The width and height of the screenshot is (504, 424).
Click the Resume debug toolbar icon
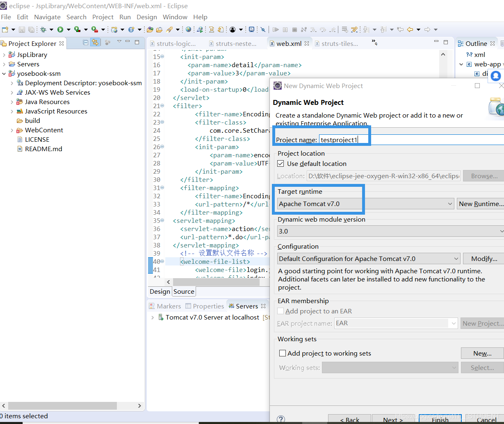[x=276, y=29]
